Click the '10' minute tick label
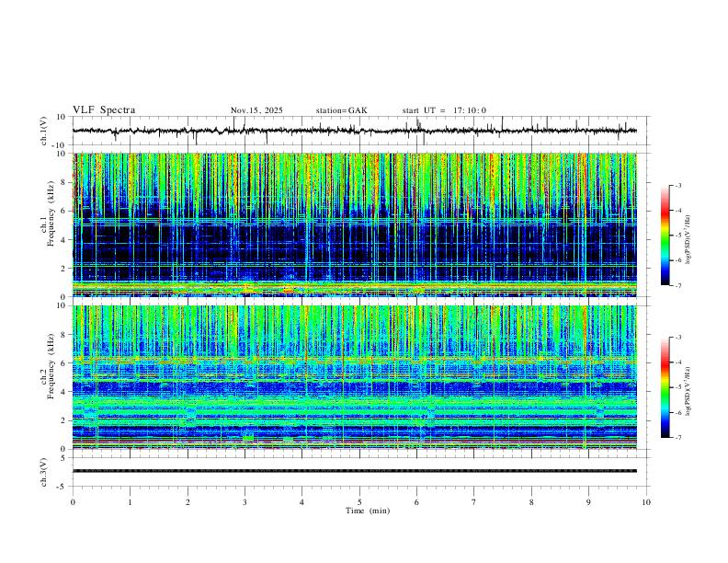The width and height of the screenshot is (728, 563). (x=646, y=502)
